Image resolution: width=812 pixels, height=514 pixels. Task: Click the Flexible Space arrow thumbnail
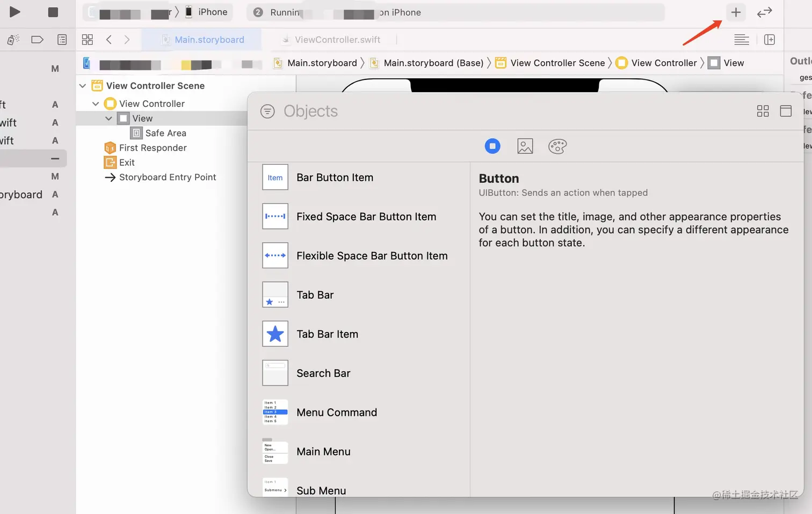275,255
